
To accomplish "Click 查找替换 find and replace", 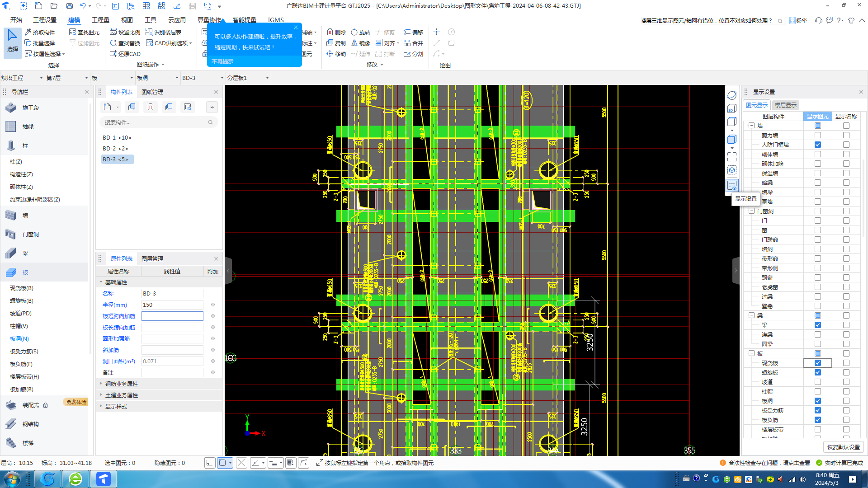I will point(125,43).
